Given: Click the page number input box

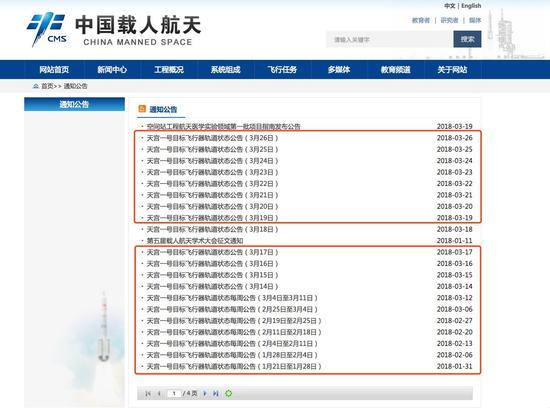Looking at the screenshot, I should [174, 394].
